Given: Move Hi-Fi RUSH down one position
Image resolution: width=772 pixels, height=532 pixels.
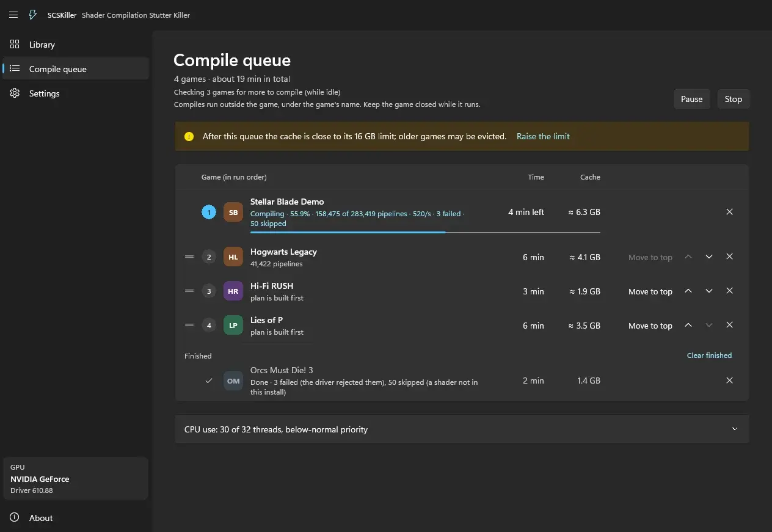Looking at the screenshot, I should (709, 291).
